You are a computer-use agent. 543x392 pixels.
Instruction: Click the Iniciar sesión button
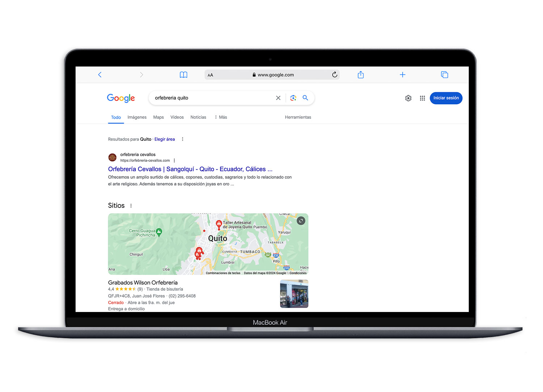[x=446, y=98]
